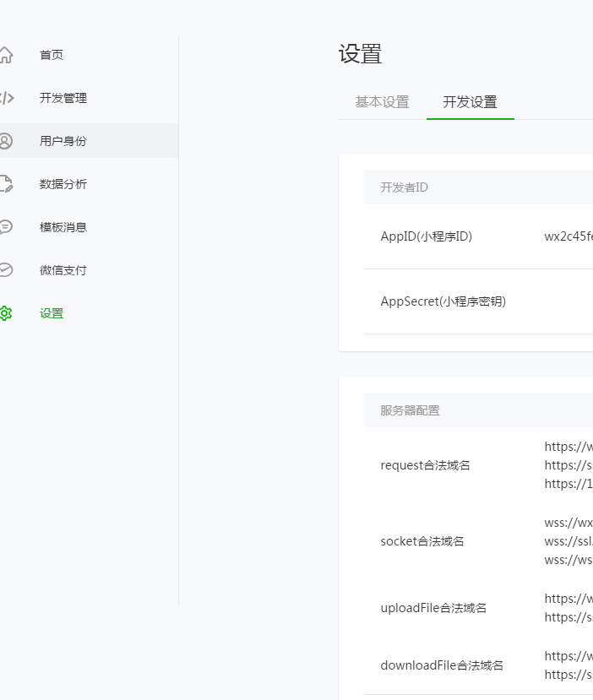Open the 首页 menu item
593x700 pixels.
pos(52,55)
